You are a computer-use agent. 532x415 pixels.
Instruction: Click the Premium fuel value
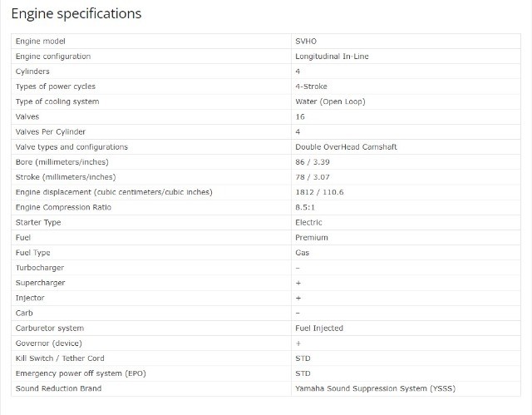coord(312,238)
